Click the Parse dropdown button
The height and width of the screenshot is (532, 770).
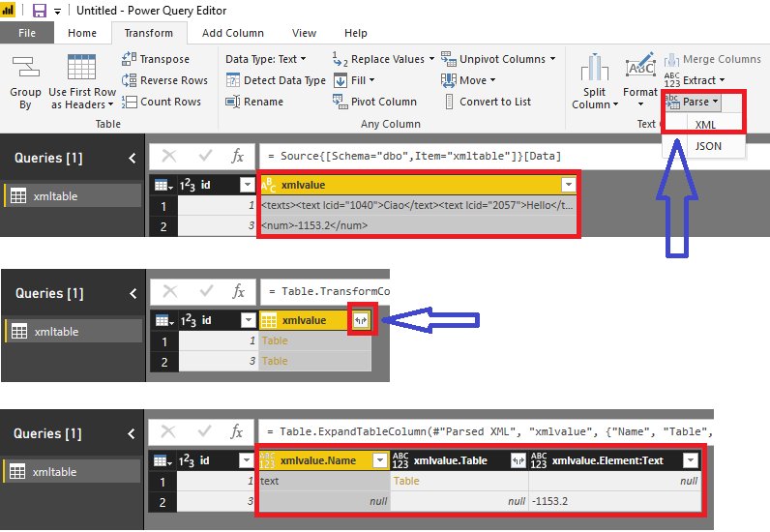[693, 102]
